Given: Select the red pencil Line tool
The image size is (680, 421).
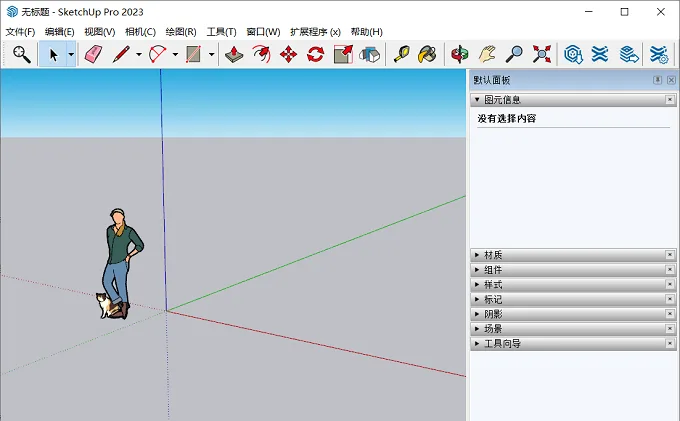Looking at the screenshot, I should pos(121,55).
